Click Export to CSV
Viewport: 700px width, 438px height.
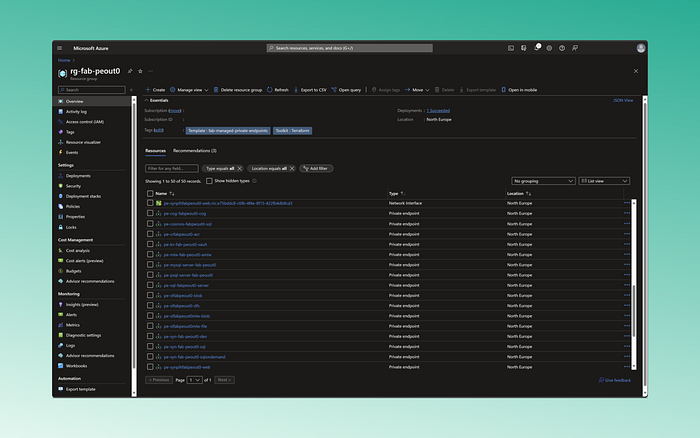click(x=310, y=90)
